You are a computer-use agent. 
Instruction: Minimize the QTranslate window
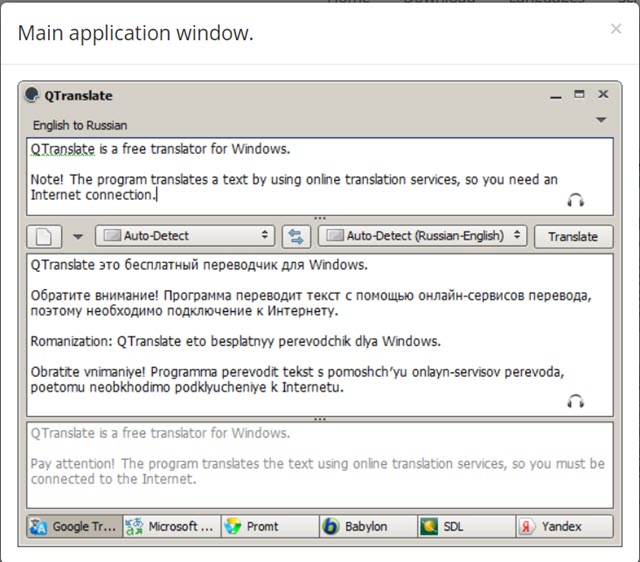(x=556, y=97)
